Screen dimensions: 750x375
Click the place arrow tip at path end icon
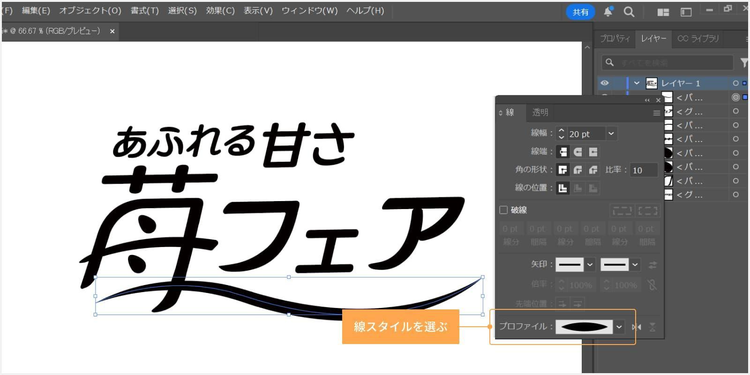578,303
